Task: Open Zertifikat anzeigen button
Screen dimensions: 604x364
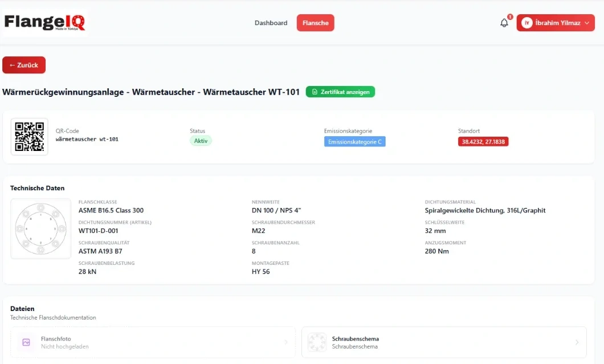Action: [x=341, y=92]
